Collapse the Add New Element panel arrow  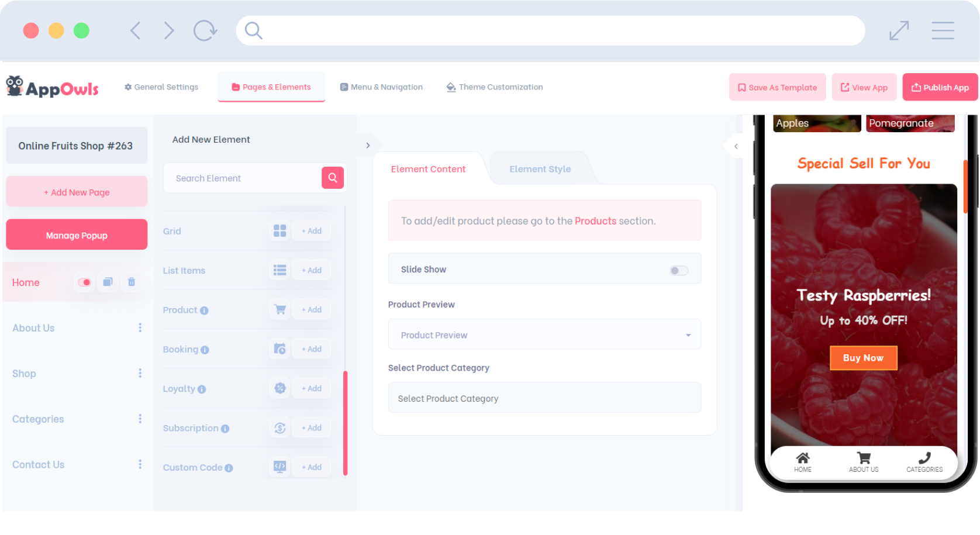(368, 146)
